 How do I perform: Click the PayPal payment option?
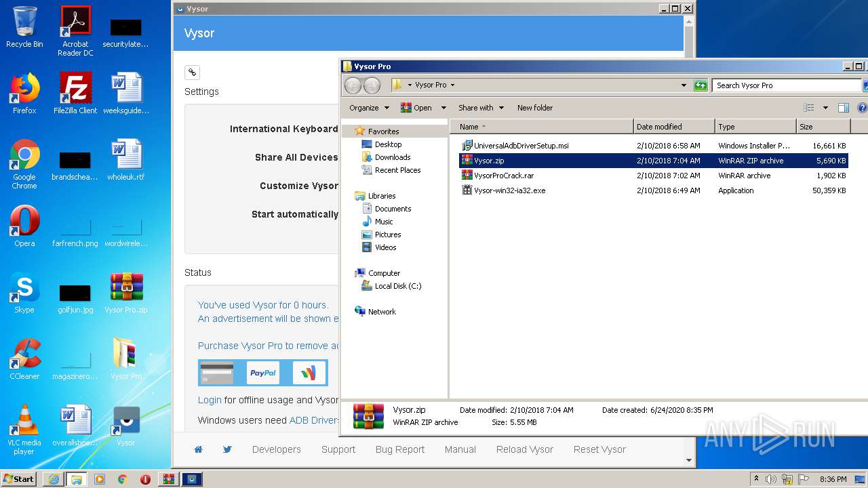[x=263, y=373]
